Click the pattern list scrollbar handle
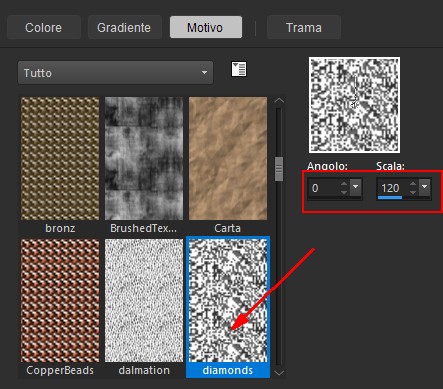Image resolution: width=443 pixels, height=389 pixels. [279, 169]
